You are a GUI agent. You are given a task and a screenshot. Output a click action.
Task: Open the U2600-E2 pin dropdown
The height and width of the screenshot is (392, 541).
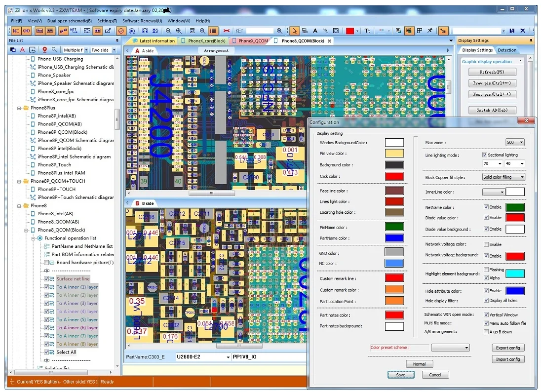tap(228, 357)
